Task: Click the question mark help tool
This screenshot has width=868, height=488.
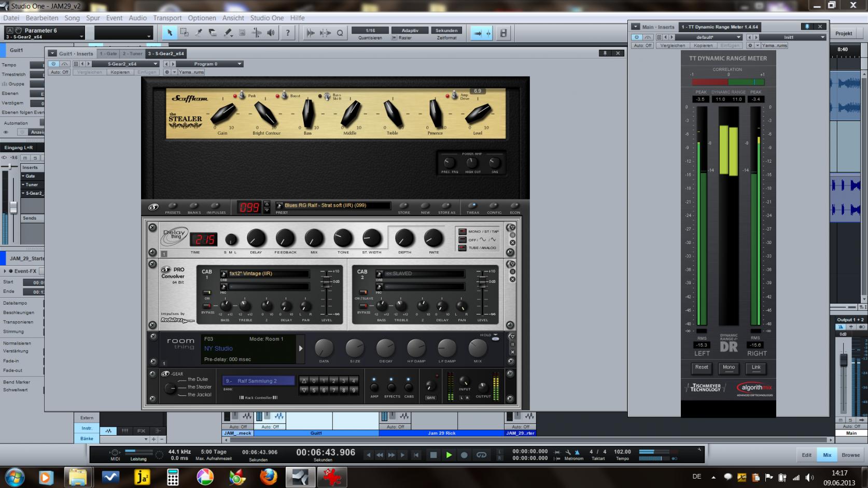Action: [x=288, y=33]
